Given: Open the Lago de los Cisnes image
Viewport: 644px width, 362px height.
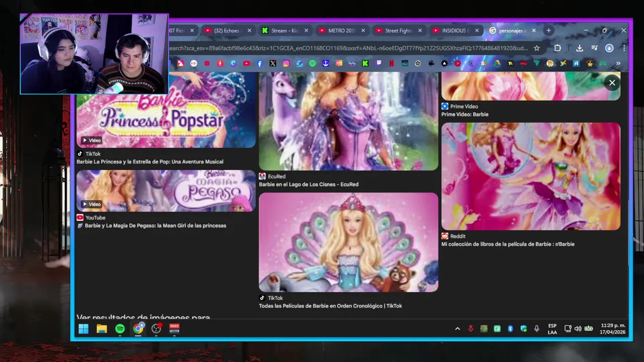Looking at the screenshot, I should (348, 121).
